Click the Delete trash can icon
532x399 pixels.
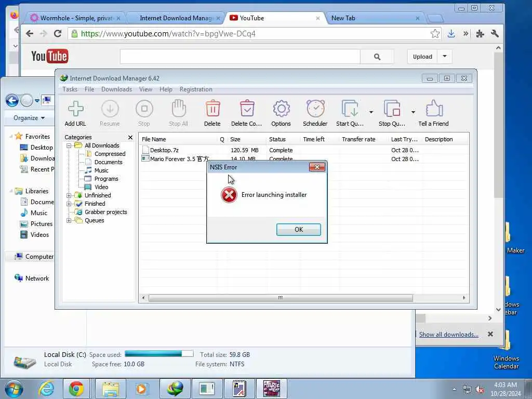[212, 109]
